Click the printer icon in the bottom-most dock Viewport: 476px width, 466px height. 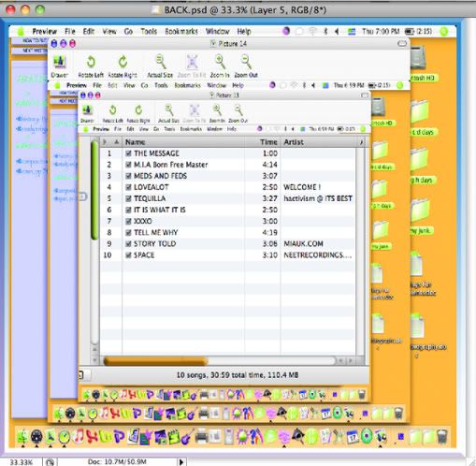tap(201, 436)
